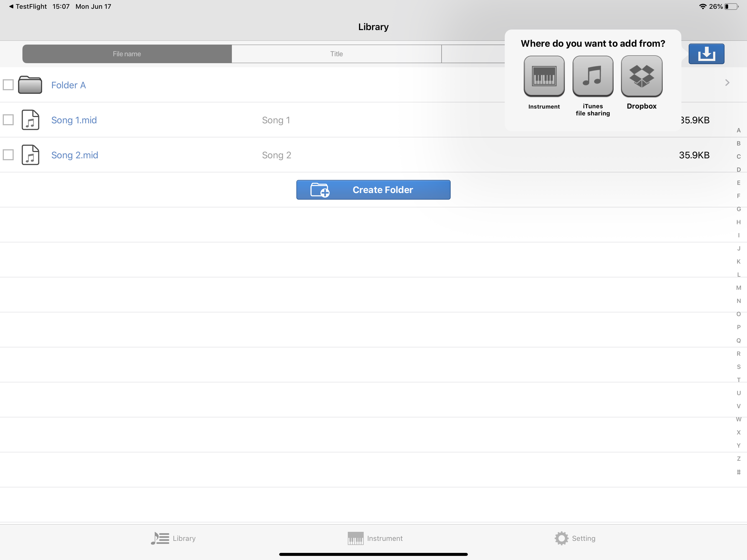This screenshot has height=560, width=747.
Task: Check the Song 1.mid checkbox
Action: coord(8,119)
